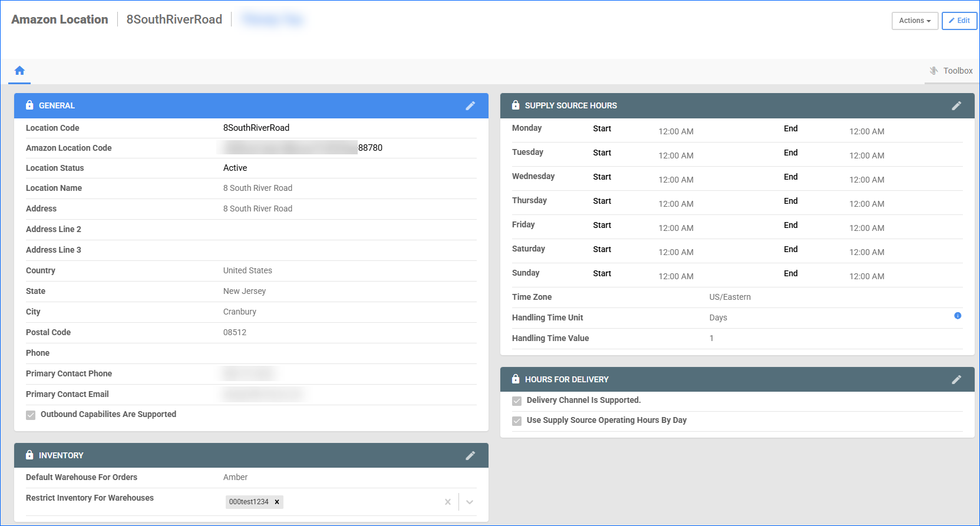The image size is (980, 526).
Task: Edit the Hours For Delivery panel pencil
Action: tap(956, 380)
